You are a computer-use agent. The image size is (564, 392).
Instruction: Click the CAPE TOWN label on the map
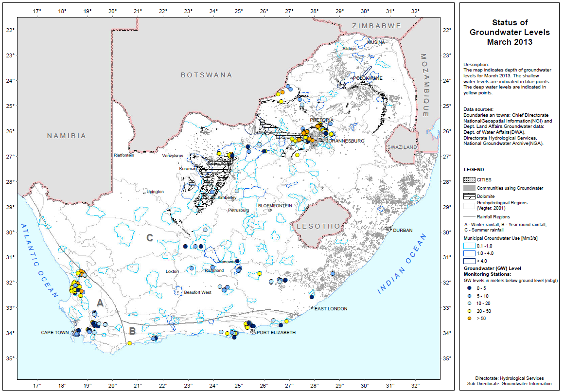coord(54,333)
